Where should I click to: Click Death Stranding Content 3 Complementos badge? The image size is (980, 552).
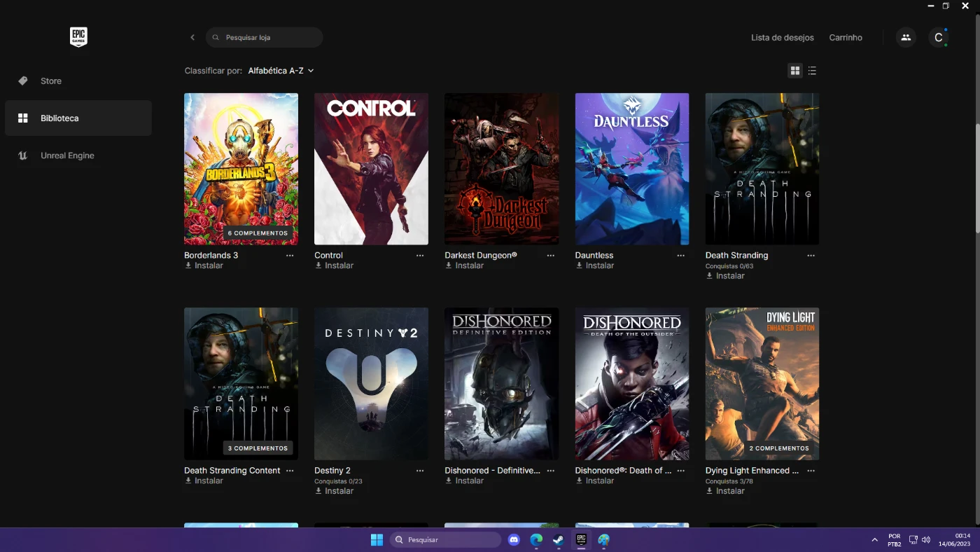(x=258, y=448)
